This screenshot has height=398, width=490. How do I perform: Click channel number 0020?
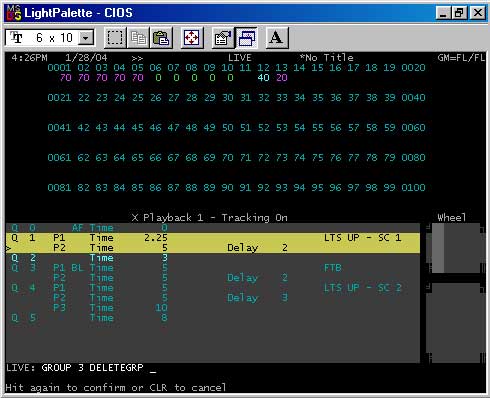tap(413, 68)
